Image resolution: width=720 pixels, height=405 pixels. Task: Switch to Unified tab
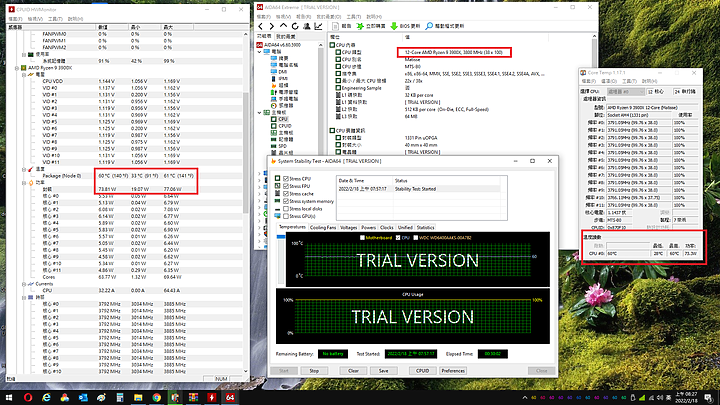tap(405, 228)
